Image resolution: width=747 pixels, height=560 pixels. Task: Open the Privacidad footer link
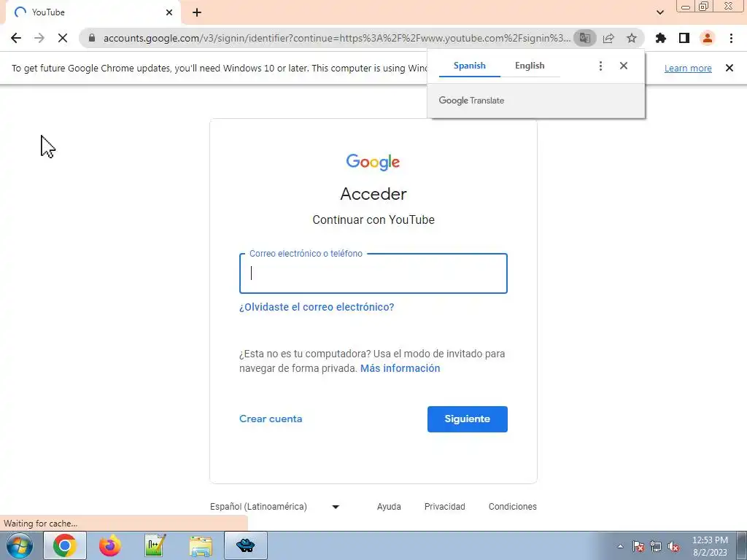tap(444, 507)
